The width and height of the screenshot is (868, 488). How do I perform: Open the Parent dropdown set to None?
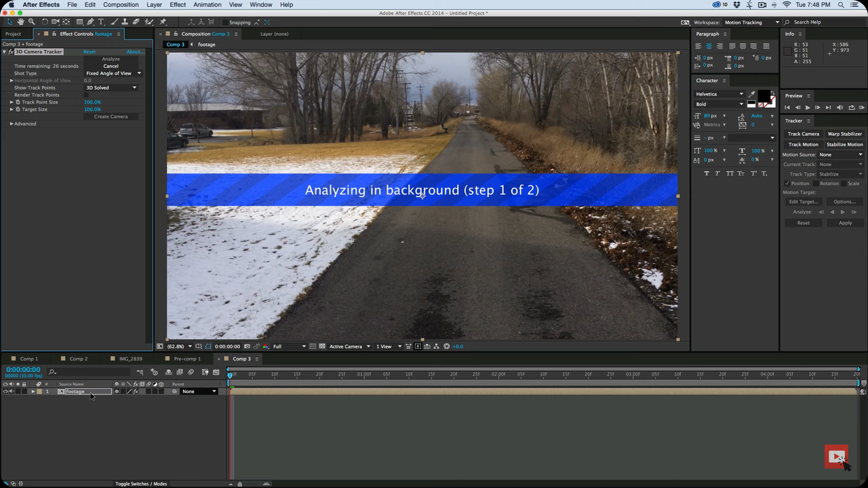tap(199, 391)
